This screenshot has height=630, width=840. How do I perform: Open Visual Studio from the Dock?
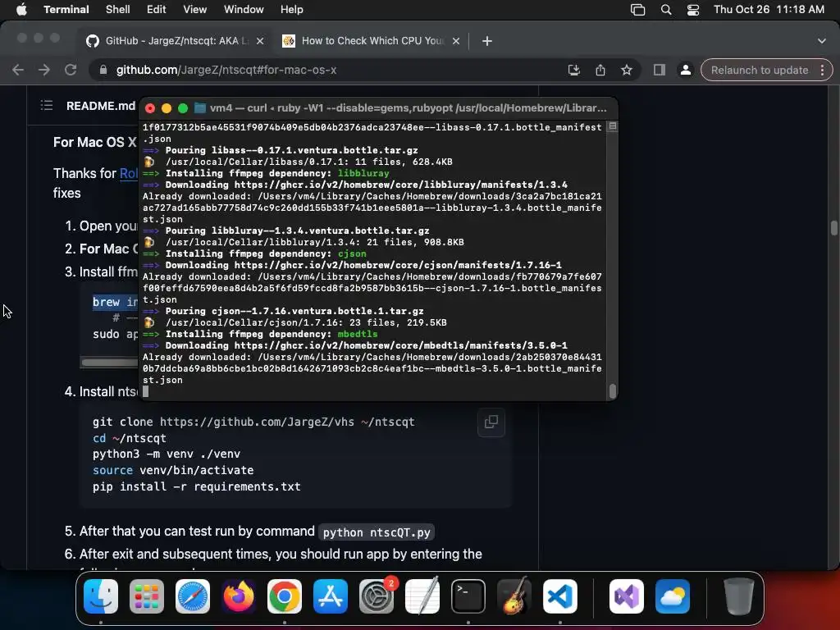[626, 596]
